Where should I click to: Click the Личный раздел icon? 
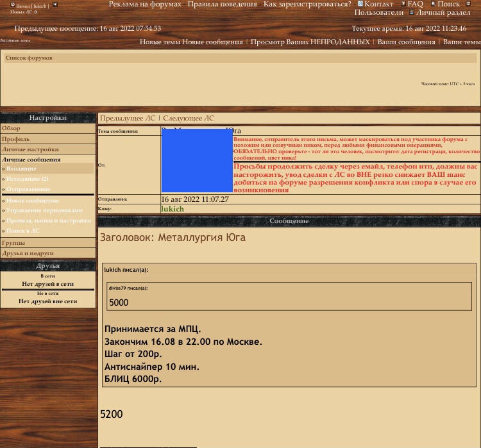tap(411, 12)
